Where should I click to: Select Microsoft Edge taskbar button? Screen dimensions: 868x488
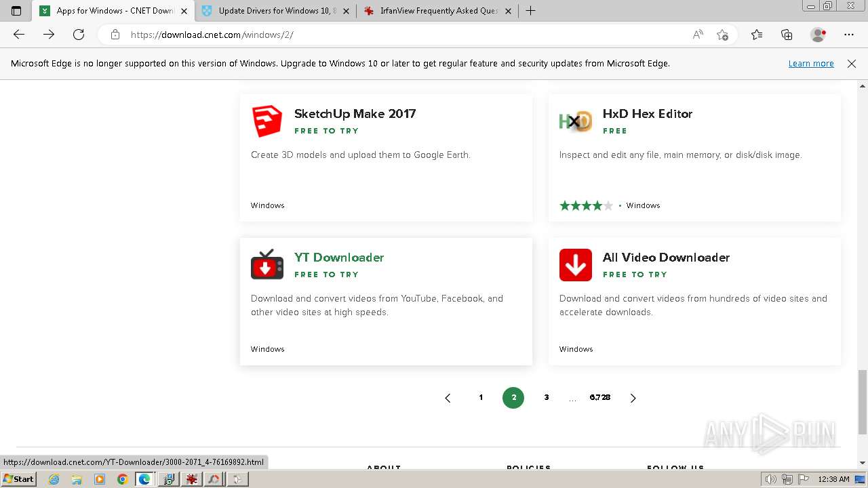[x=145, y=479]
